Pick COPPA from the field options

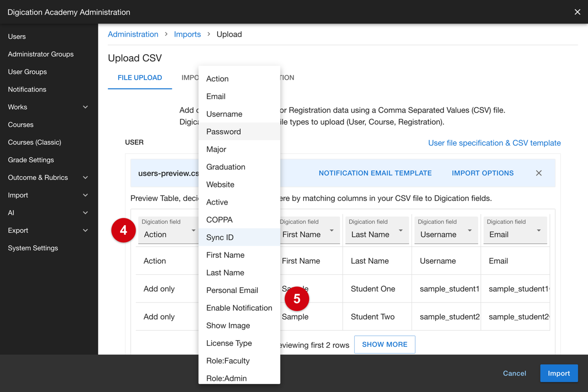[x=239, y=220]
